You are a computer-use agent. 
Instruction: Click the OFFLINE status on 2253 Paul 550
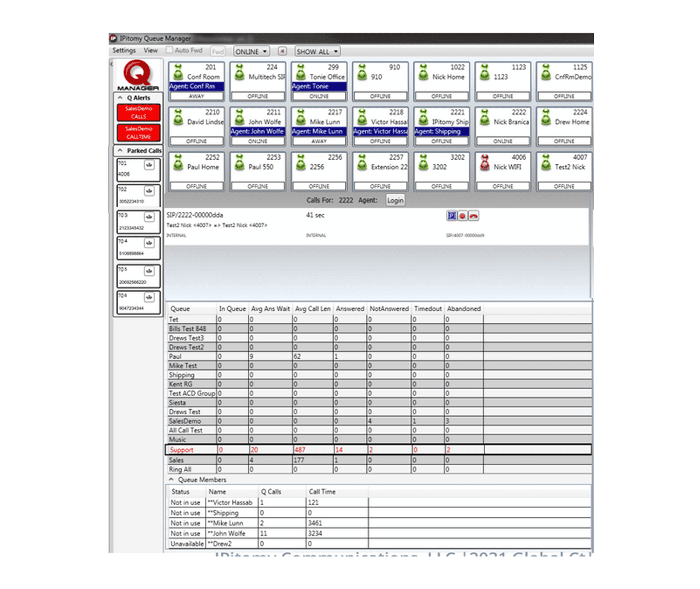pyautogui.click(x=257, y=186)
